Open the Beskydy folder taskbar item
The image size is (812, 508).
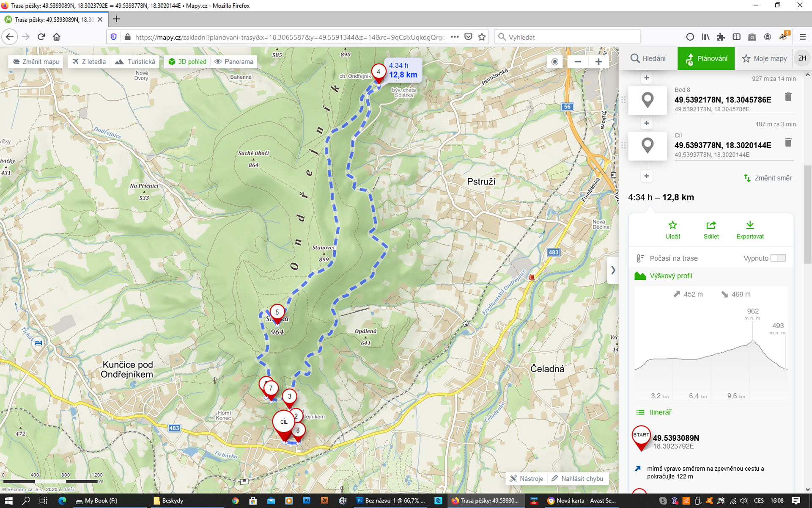(186, 500)
